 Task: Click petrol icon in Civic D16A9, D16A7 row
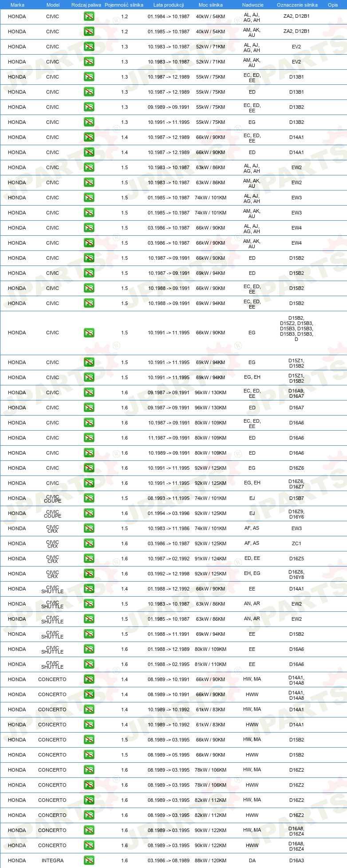pos(89,392)
